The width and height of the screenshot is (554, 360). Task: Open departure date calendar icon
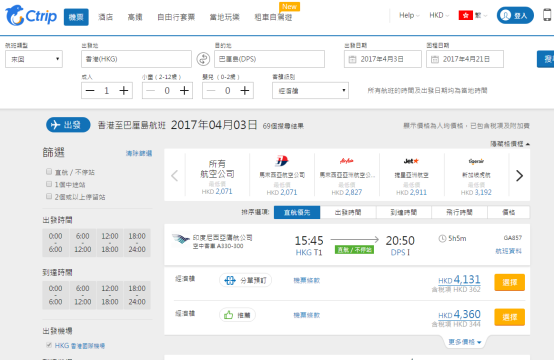tap(352, 59)
